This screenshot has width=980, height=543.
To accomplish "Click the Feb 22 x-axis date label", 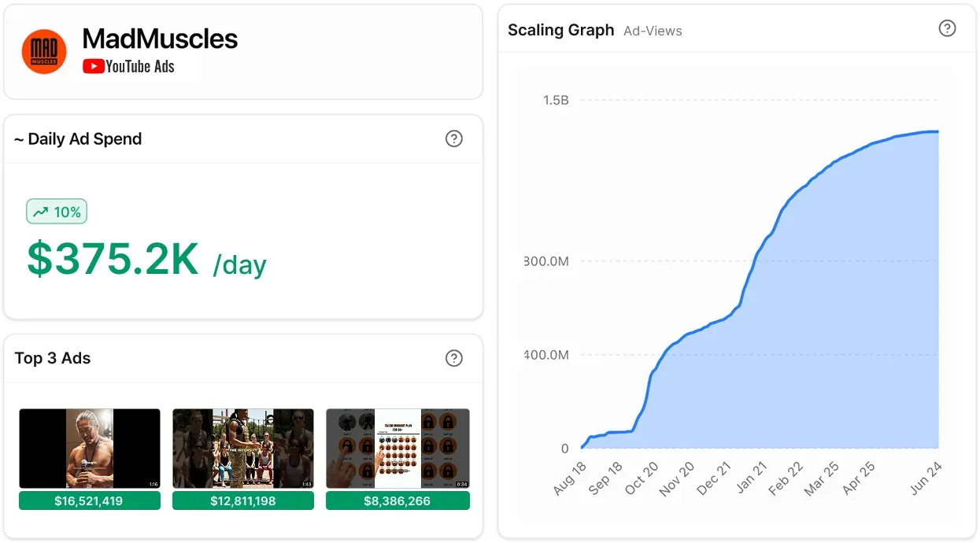I will click(x=786, y=478).
